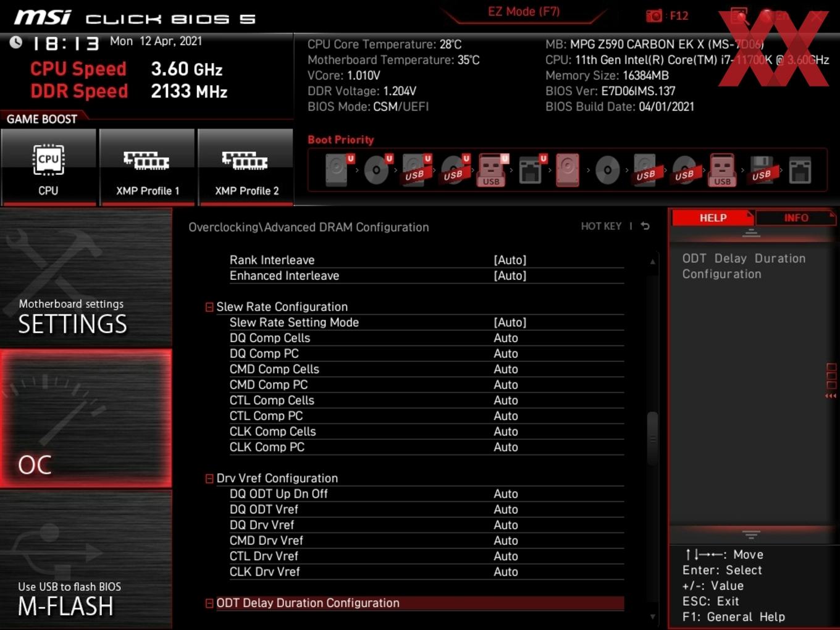Select the DQ Drv Vref row label
The height and width of the screenshot is (630, 840).
(x=262, y=525)
